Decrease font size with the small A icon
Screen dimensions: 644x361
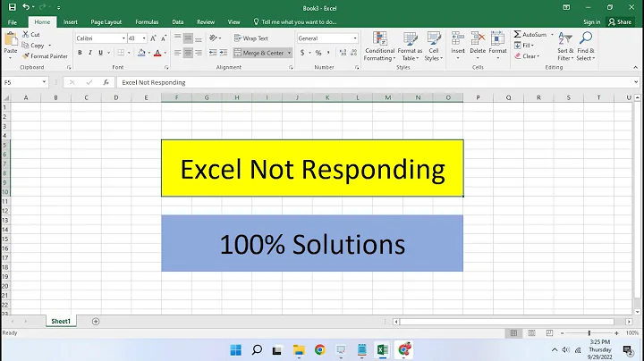pyautogui.click(x=164, y=38)
